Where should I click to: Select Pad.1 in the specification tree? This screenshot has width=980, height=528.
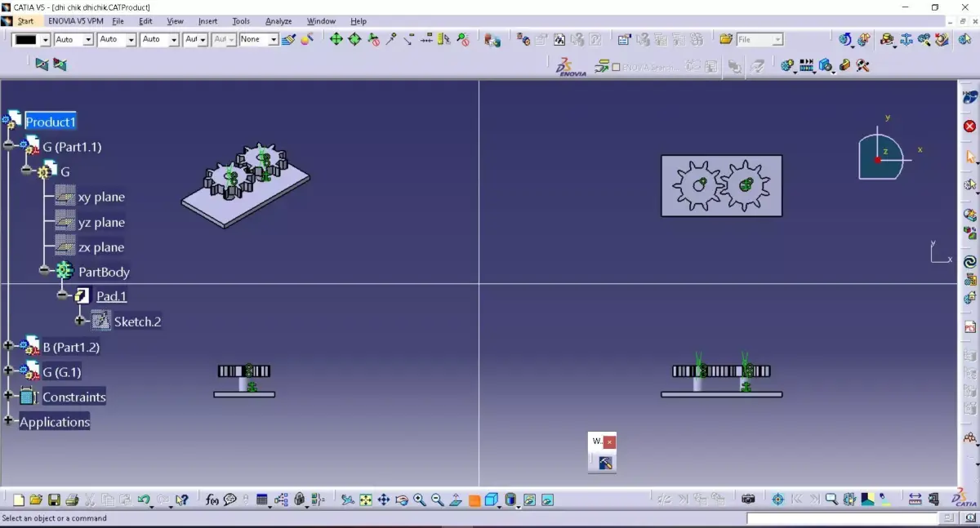[x=111, y=295]
